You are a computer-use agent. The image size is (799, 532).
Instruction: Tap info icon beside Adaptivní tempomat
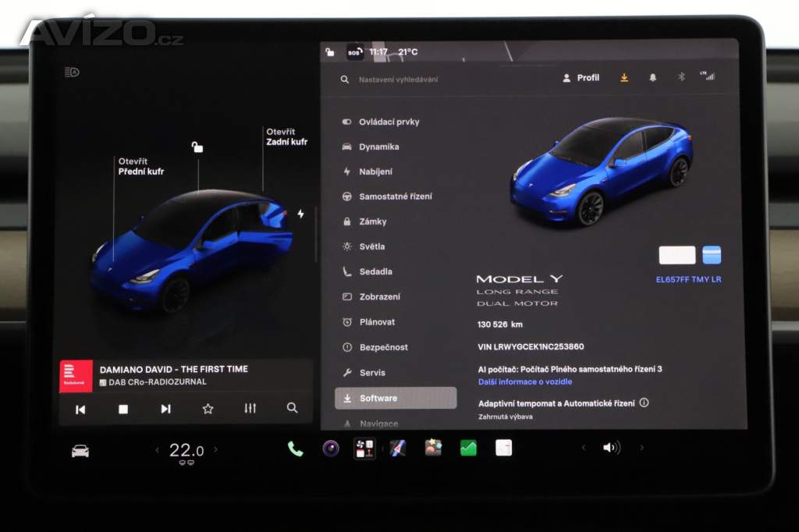[644, 403]
